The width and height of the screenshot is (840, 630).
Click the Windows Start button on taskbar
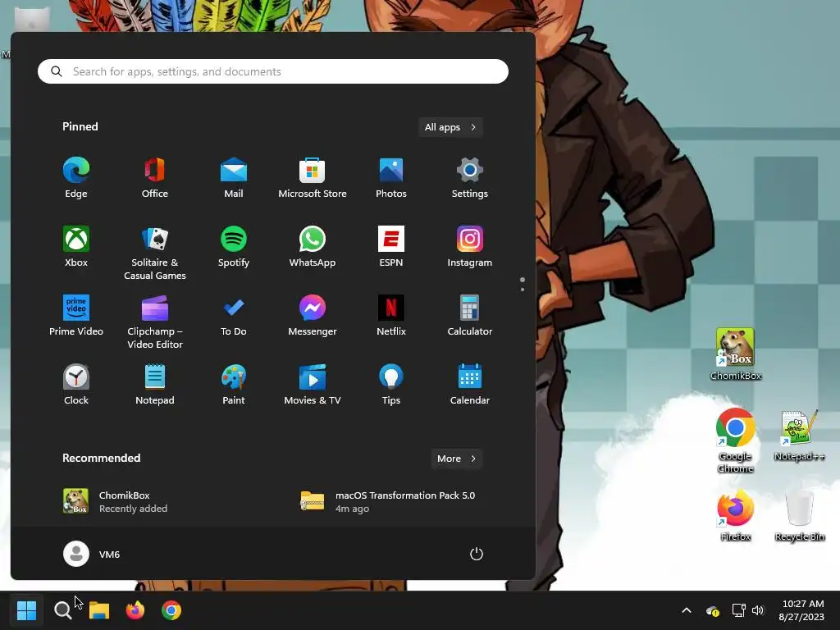26,610
